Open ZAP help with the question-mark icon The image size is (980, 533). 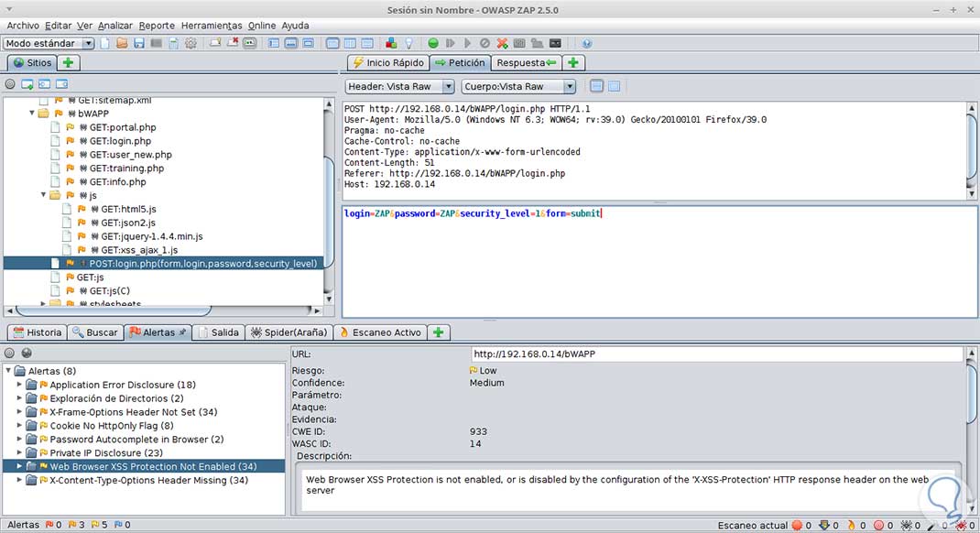coord(587,43)
